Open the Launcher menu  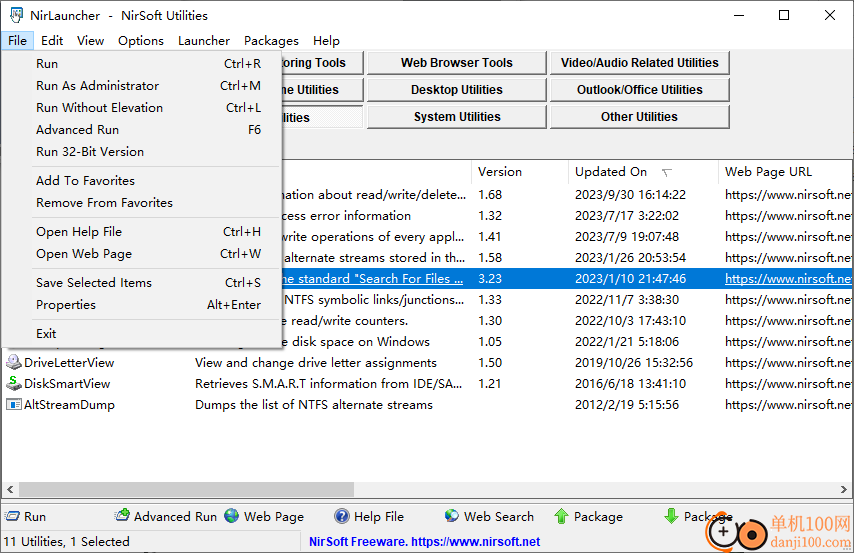[x=204, y=41]
